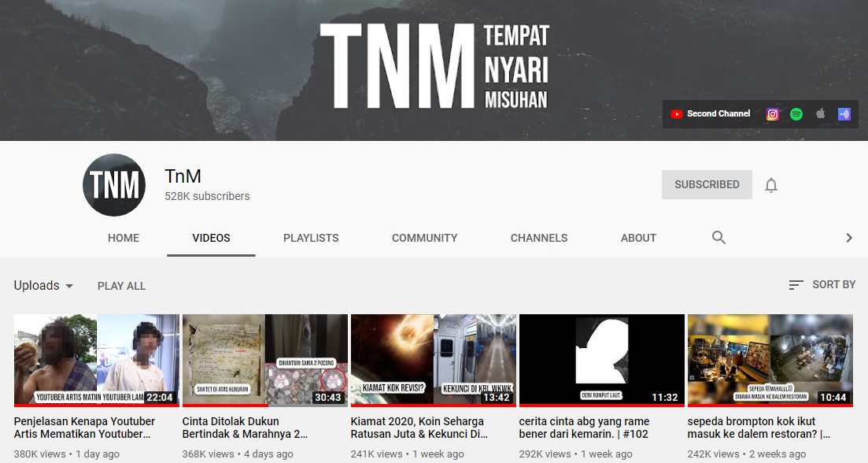The height and width of the screenshot is (463, 868).
Task: Open the COMMUNITY tab
Action: coord(424,237)
